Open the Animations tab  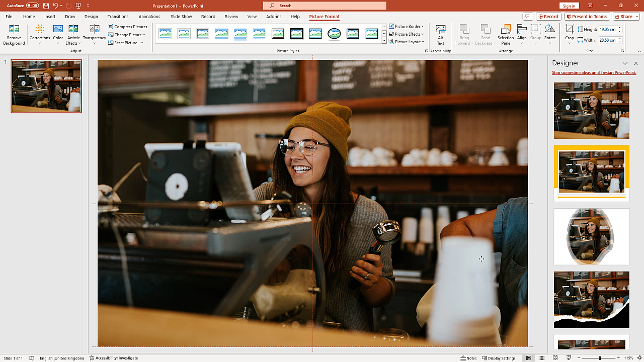[149, 17]
